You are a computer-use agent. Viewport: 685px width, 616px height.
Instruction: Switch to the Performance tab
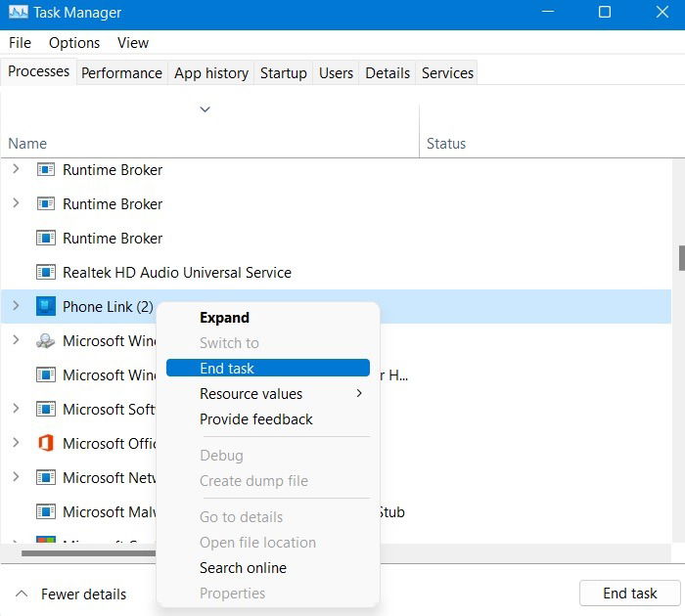coord(121,73)
